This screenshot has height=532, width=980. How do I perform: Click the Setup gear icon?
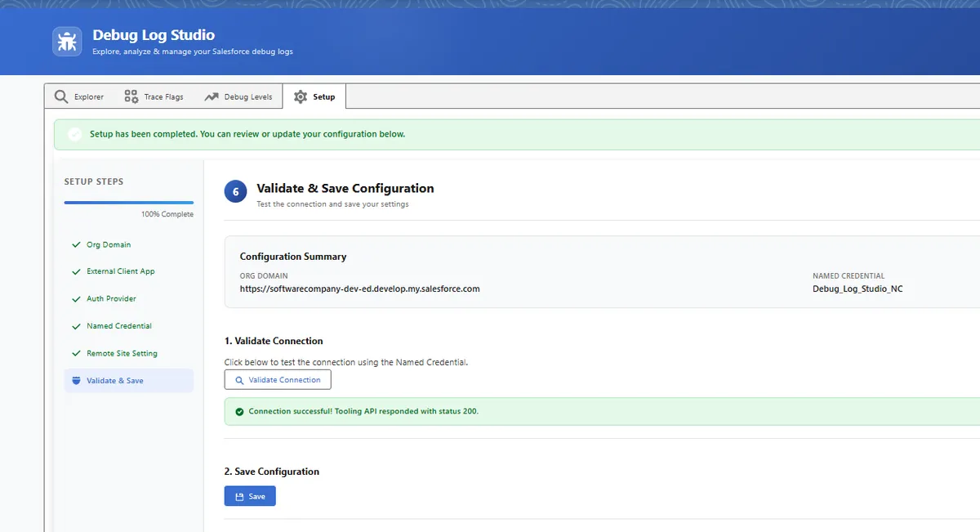click(x=301, y=96)
